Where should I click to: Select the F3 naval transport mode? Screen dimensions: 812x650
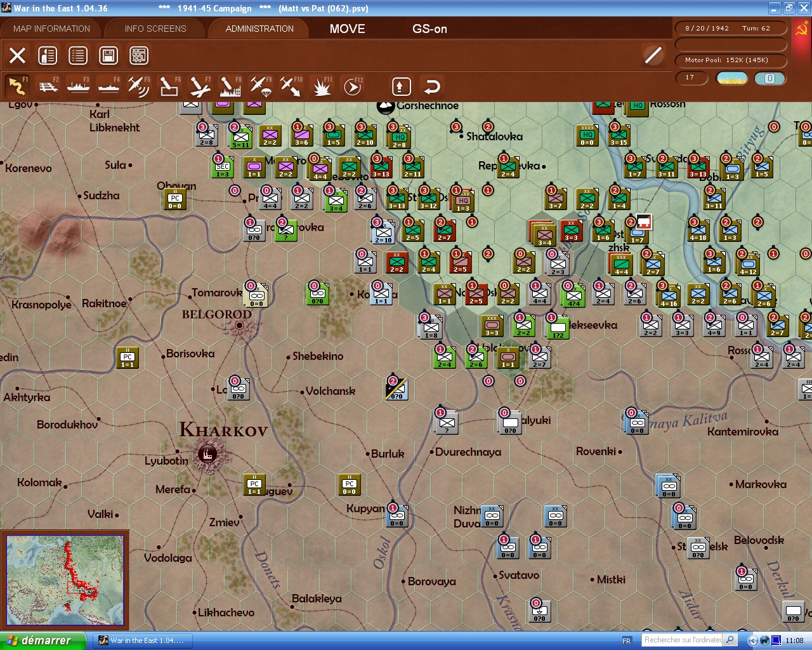pos(79,86)
